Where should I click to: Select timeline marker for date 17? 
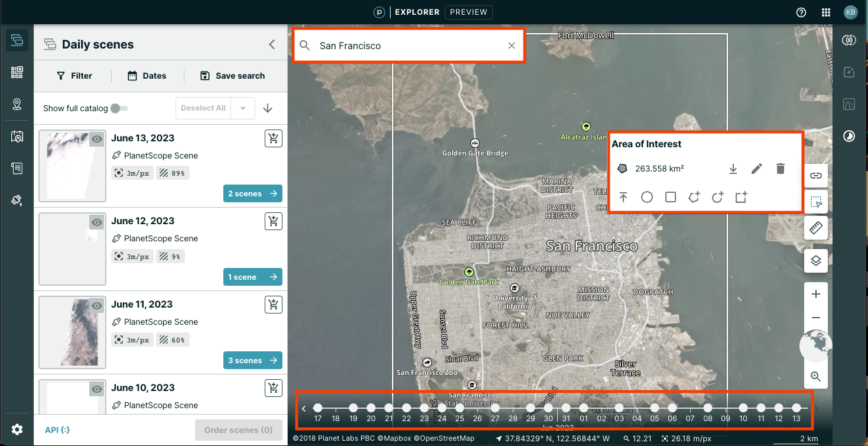(x=318, y=408)
